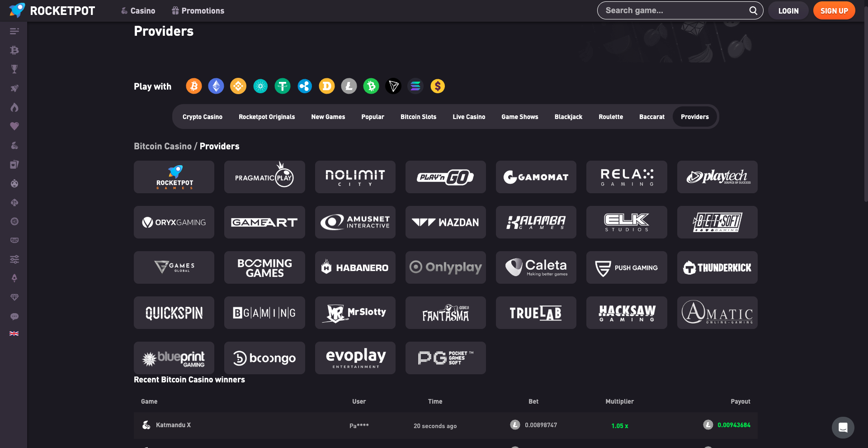868x448 pixels.
Task: Select the Play'n GO provider card
Action: pos(446,177)
